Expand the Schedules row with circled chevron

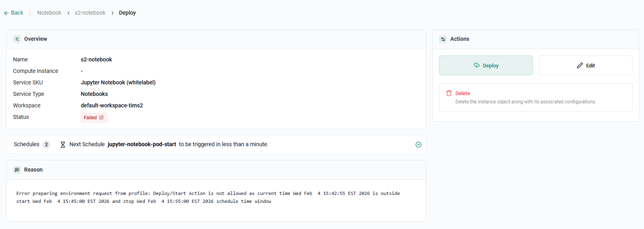[419, 145]
